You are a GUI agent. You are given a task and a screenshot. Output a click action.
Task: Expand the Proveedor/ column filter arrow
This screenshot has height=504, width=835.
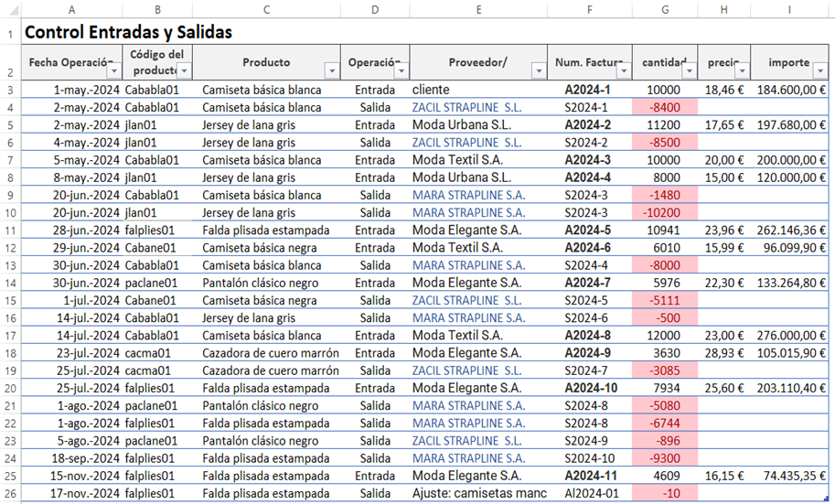(x=537, y=71)
